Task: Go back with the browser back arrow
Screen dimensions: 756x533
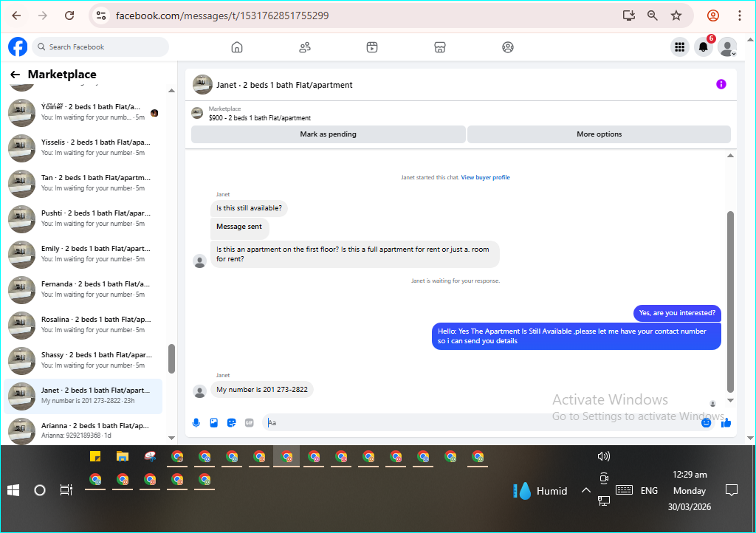Action: pos(16,16)
